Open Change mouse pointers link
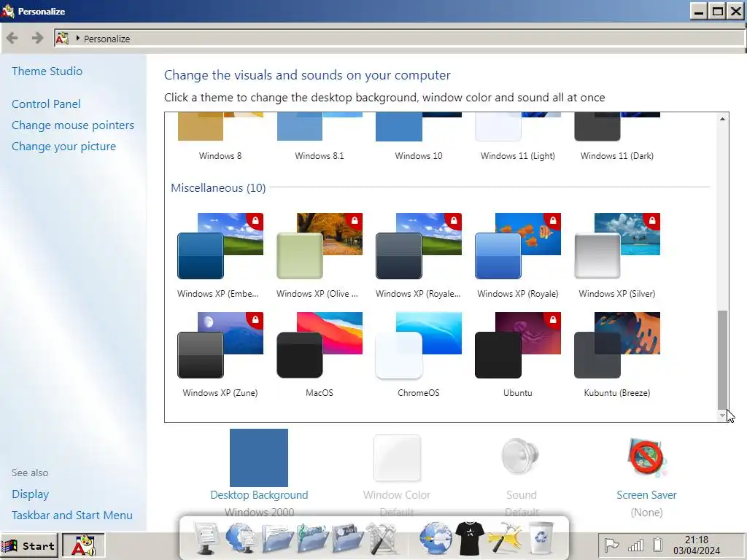 click(x=73, y=125)
